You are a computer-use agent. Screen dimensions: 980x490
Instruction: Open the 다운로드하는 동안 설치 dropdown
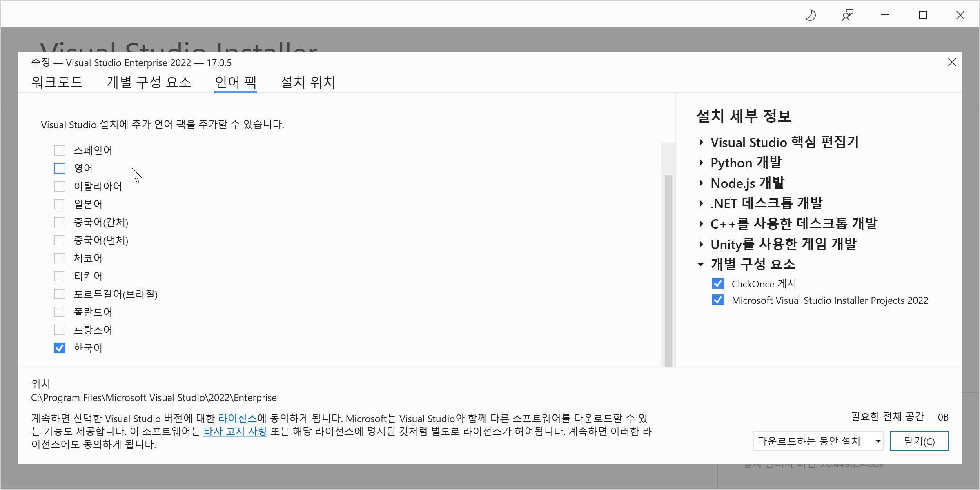tap(818, 441)
